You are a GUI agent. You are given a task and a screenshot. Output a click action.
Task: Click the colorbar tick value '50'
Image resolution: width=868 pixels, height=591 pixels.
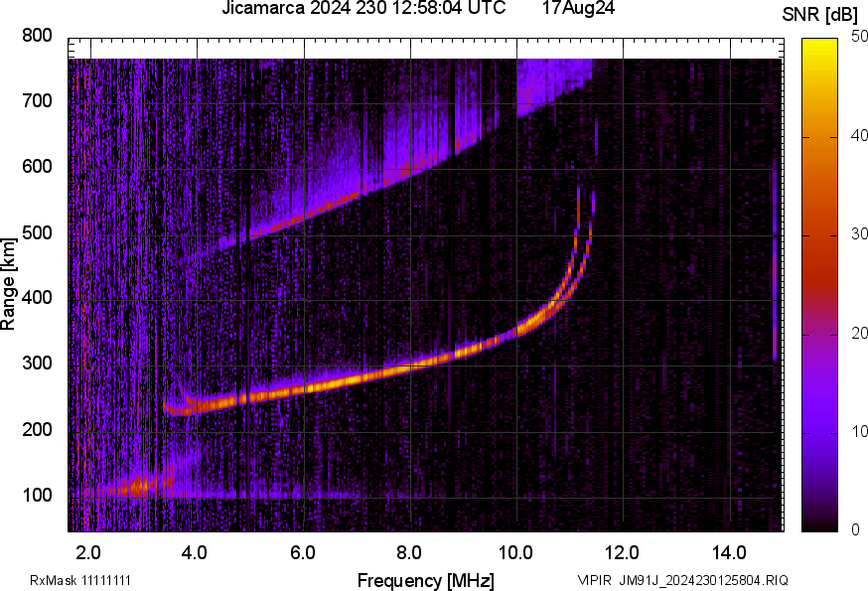coord(859,37)
